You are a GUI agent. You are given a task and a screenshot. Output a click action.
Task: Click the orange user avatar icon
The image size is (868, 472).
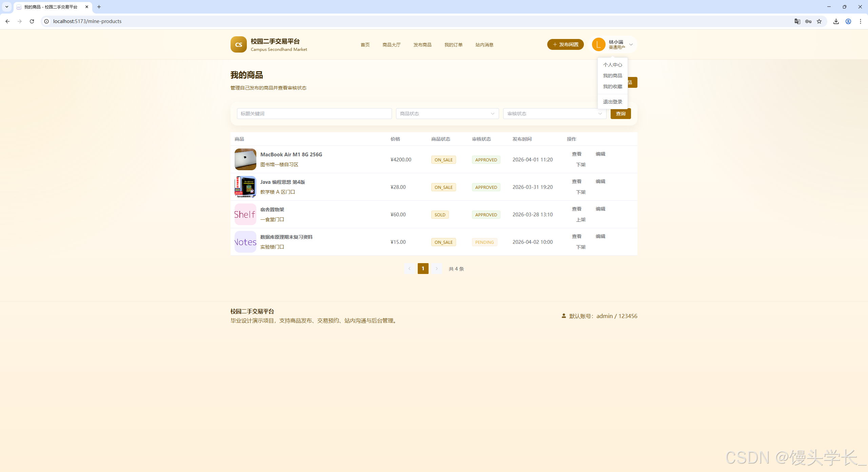click(x=598, y=44)
